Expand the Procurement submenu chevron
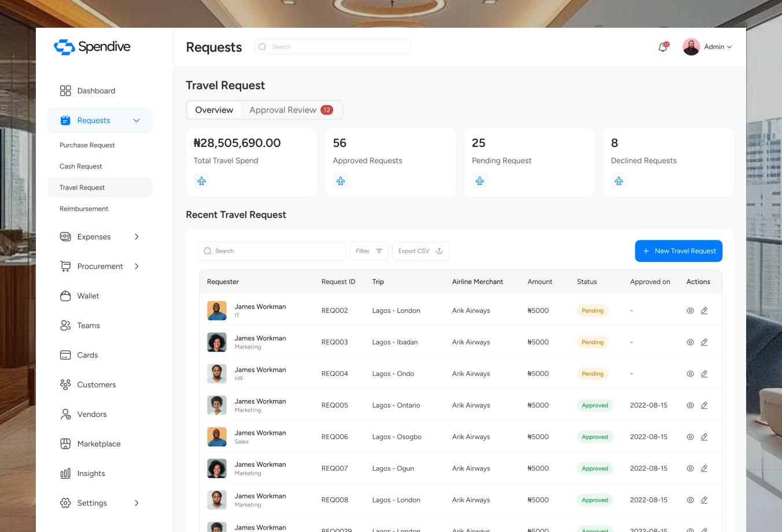Screen dimensions: 782x532 [x=137, y=266]
